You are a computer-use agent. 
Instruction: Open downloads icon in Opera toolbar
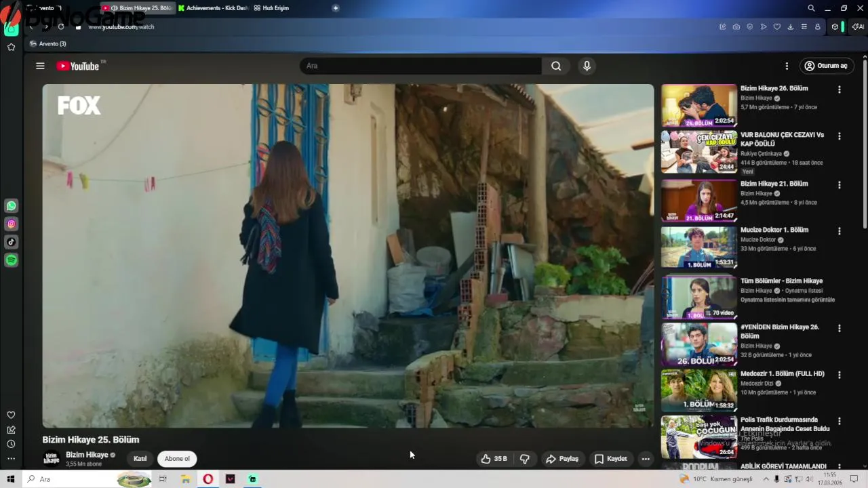point(791,26)
